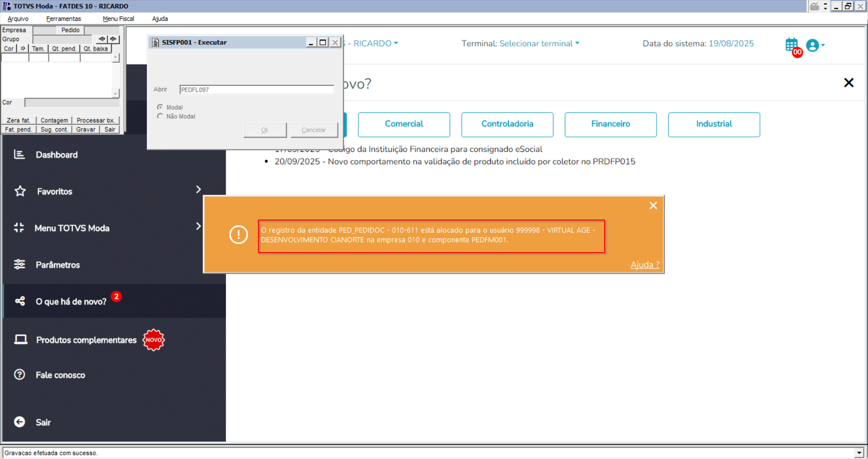The width and height of the screenshot is (868, 459).
Task: Click the previous record left arrow button
Action: [102, 39]
